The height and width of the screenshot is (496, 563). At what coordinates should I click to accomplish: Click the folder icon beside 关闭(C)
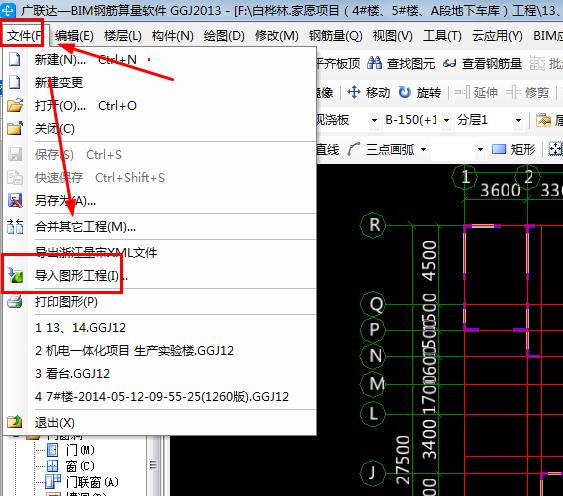(15, 128)
